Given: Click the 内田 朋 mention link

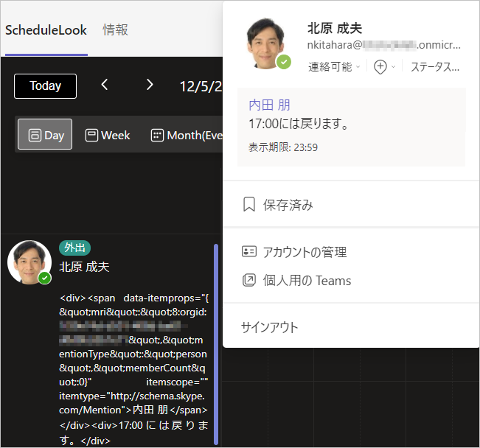Looking at the screenshot, I should 269,105.
